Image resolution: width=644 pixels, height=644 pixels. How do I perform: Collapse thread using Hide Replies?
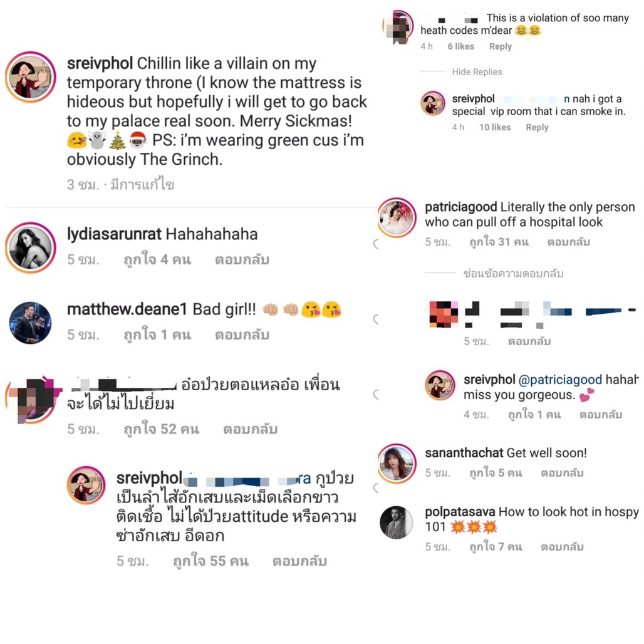click(x=477, y=72)
